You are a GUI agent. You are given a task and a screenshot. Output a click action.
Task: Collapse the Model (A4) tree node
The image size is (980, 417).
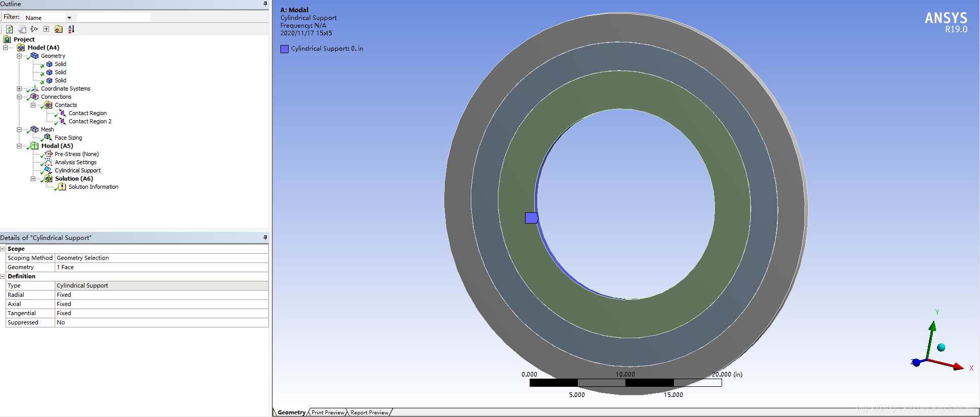(5, 48)
